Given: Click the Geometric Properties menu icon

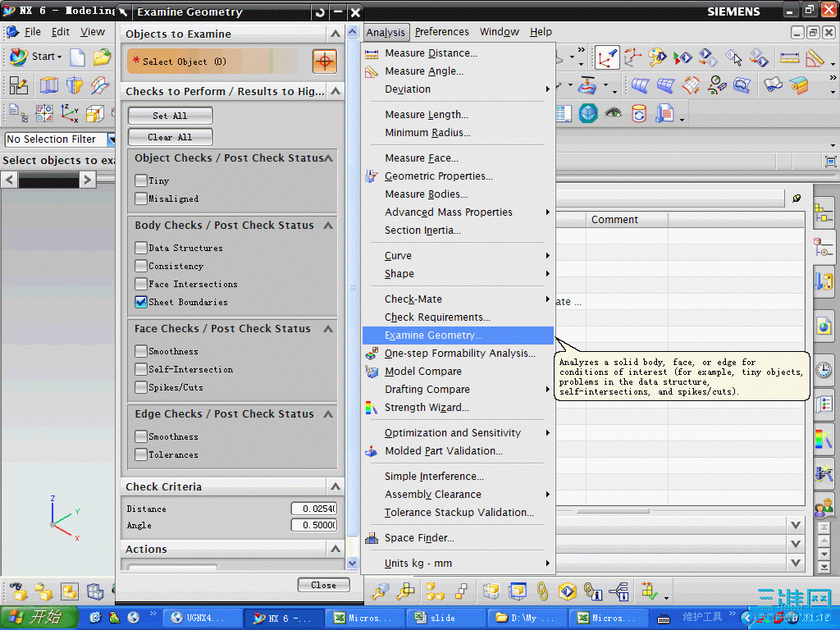Looking at the screenshot, I should (x=372, y=176).
